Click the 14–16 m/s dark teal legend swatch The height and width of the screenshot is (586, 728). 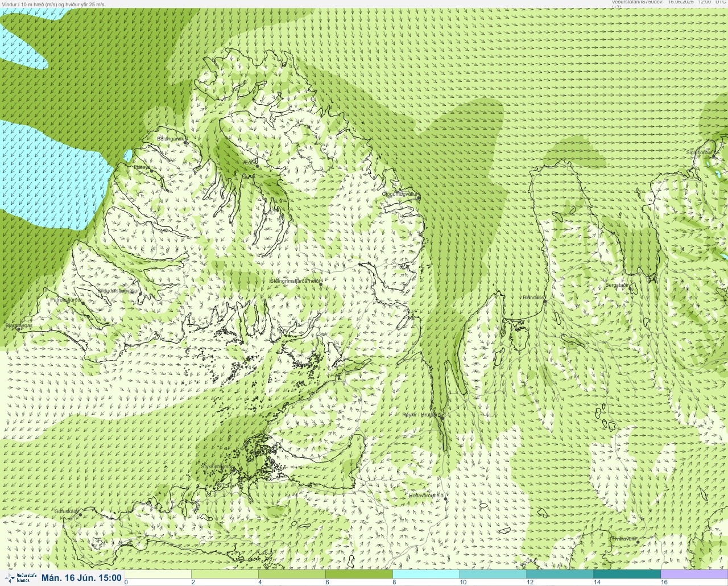pos(627,574)
